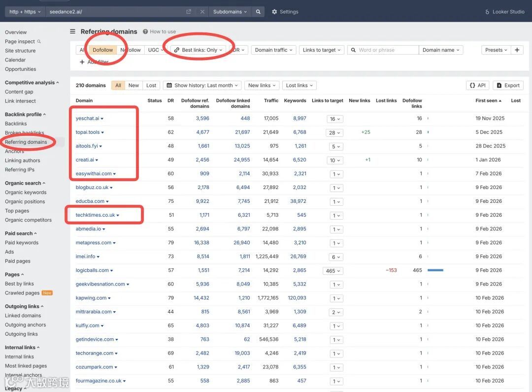This screenshot has height=392, width=532.
Task: Click the seedance2.ai URL input
Action: (115, 11)
